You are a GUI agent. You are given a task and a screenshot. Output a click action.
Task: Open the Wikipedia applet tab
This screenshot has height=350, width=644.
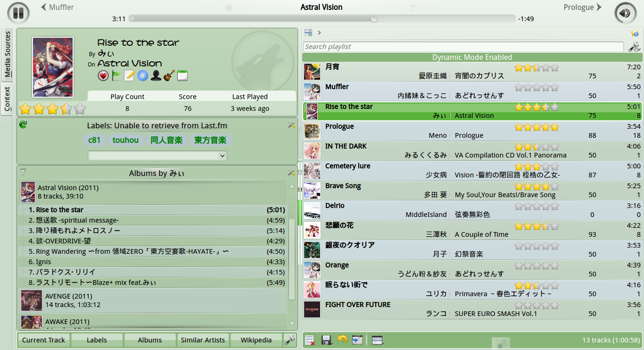pos(256,340)
